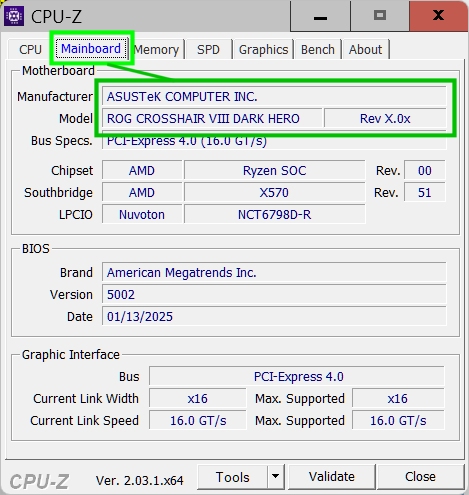
Task: Click the Chipset Rev. 00 value
Action: pyautogui.click(x=425, y=171)
